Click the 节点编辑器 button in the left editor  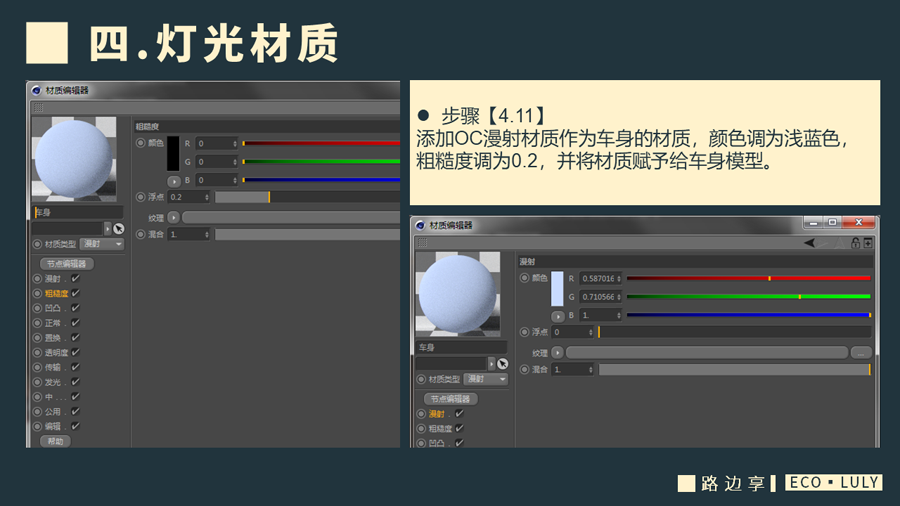(x=68, y=263)
